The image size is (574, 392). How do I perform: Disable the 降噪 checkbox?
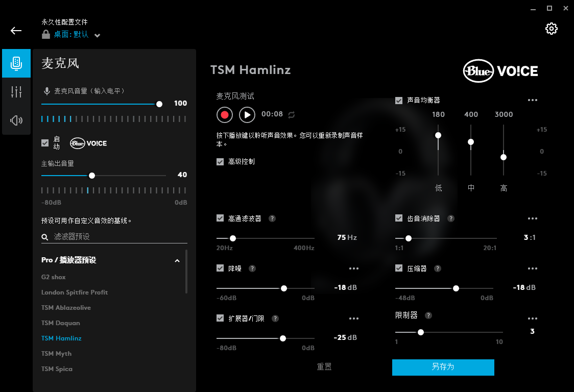pyautogui.click(x=220, y=268)
